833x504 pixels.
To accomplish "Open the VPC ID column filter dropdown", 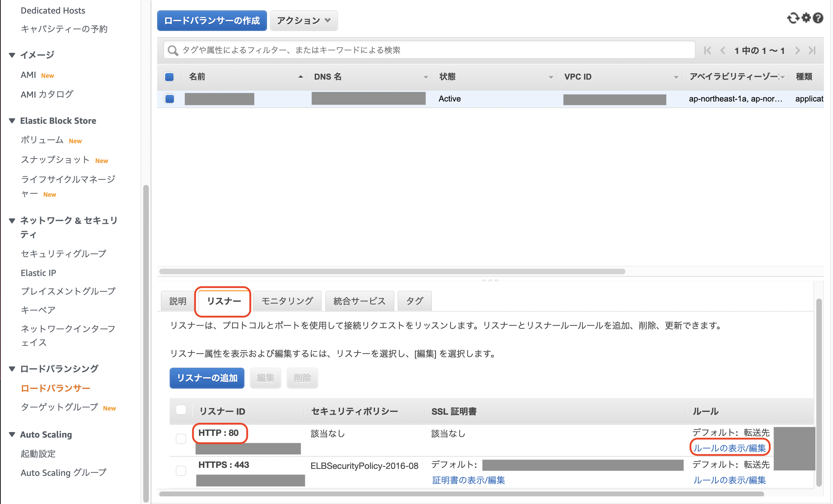I will pyautogui.click(x=676, y=77).
